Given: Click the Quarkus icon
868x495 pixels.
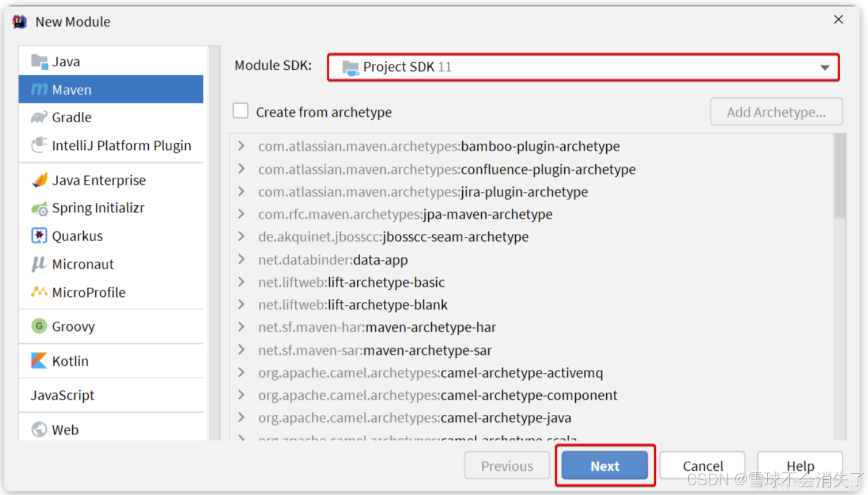Looking at the screenshot, I should tap(39, 236).
